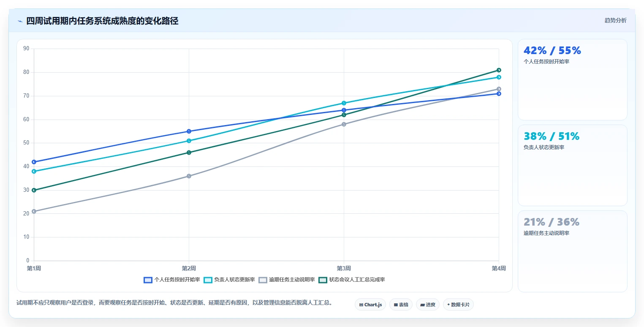Click the dark green data point at 第4周
This screenshot has height=327, width=644.
click(x=499, y=70)
